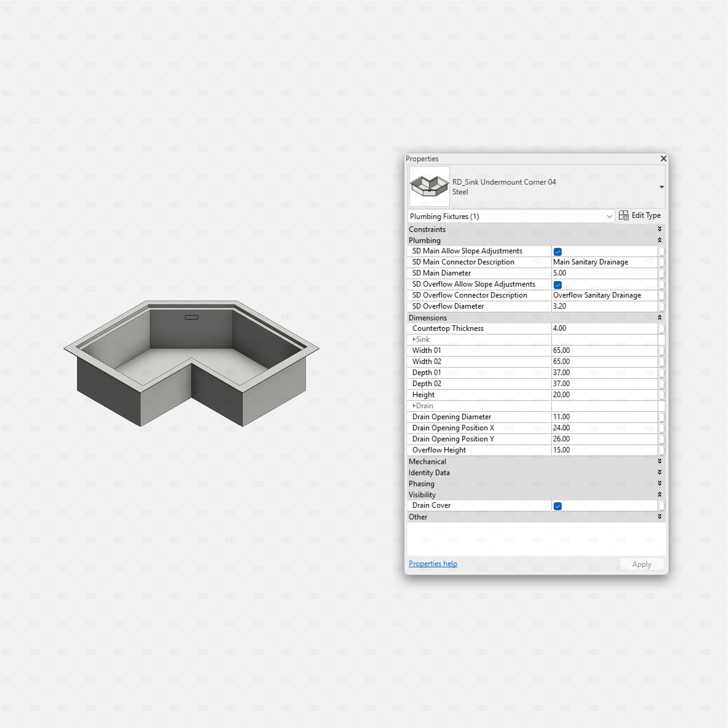The height and width of the screenshot is (728, 728).
Task: Click associate parameter button beside Drain Opening Diameter
Action: [662, 417]
